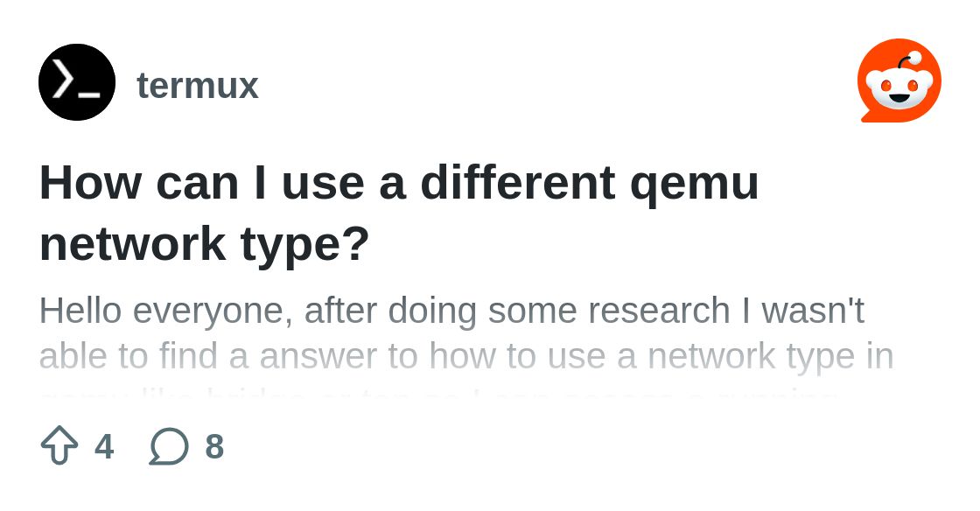Click the "Hello everyone, after doing some research" line
980x511 pixels.
[451, 311]
